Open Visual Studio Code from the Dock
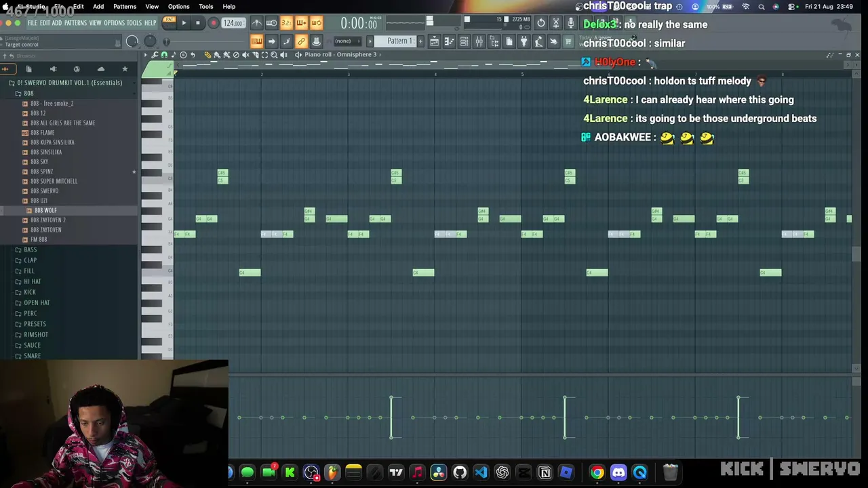The image size is (868, 488). 481,472
